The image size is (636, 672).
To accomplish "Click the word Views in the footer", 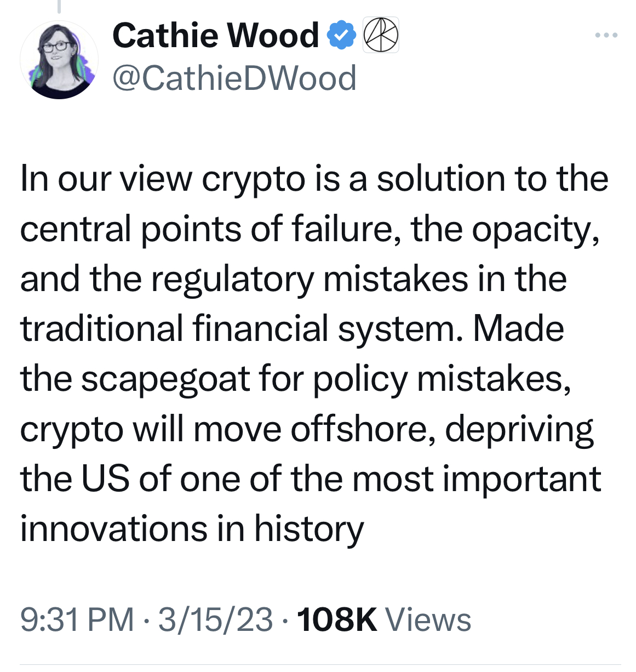I will click(x=428, y=619).
